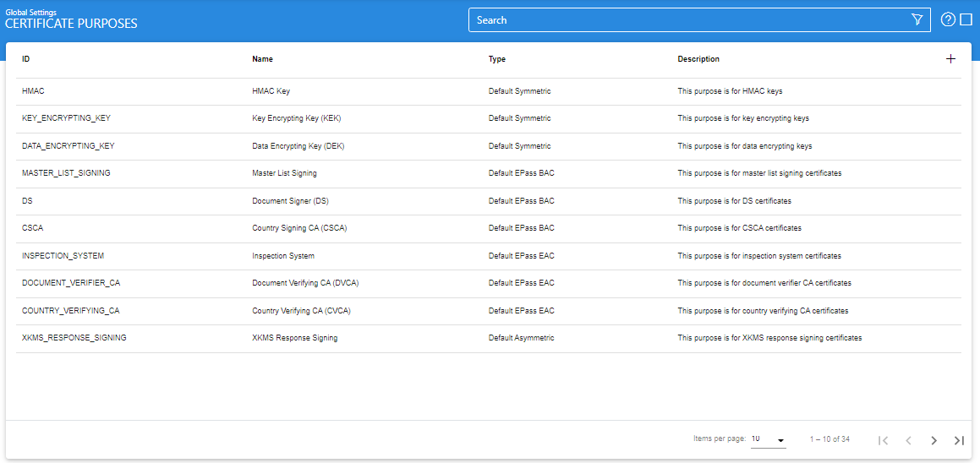Jump to the last page of results
The width and height of the screenshot is (980, 463).
959,440
